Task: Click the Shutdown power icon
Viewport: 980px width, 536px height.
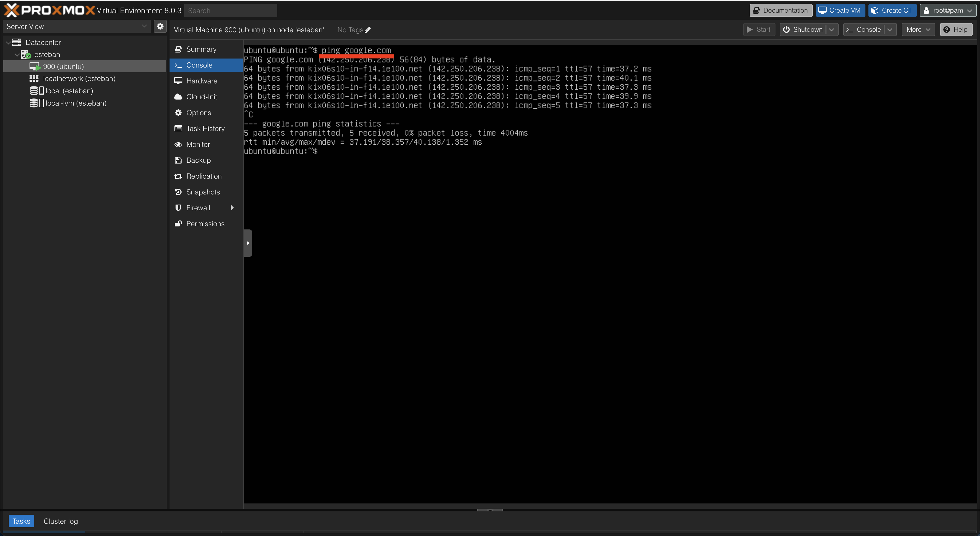Action: pos(786,30)
